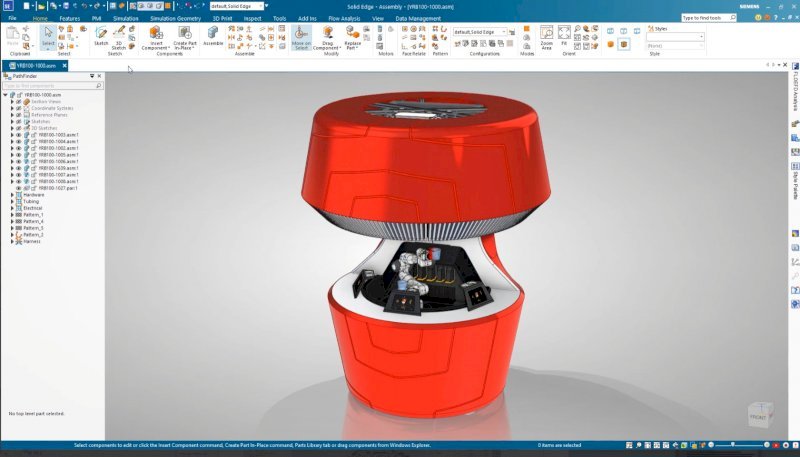Hide the YRB100-1027.par:1 part
The width and height of the screenshot is (800, 457).
[19, 188]
